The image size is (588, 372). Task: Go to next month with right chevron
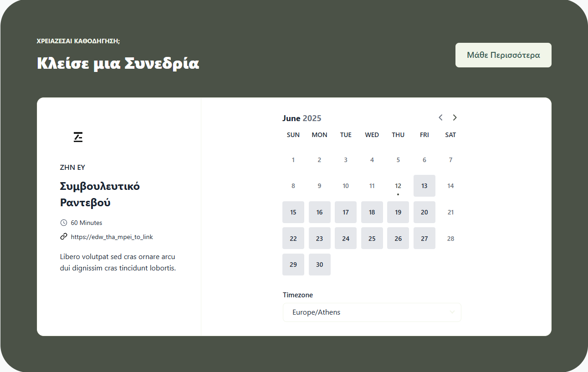[x=455, y=117]
